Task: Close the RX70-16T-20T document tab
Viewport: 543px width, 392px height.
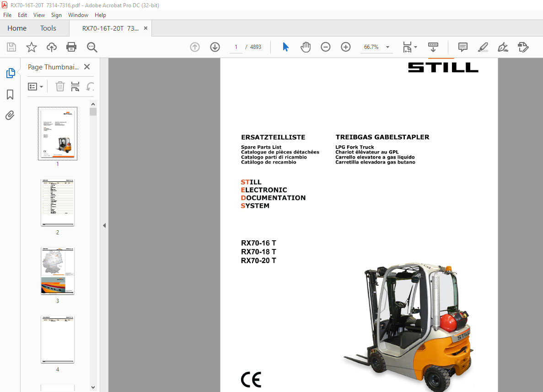Action: coord(145,28)
